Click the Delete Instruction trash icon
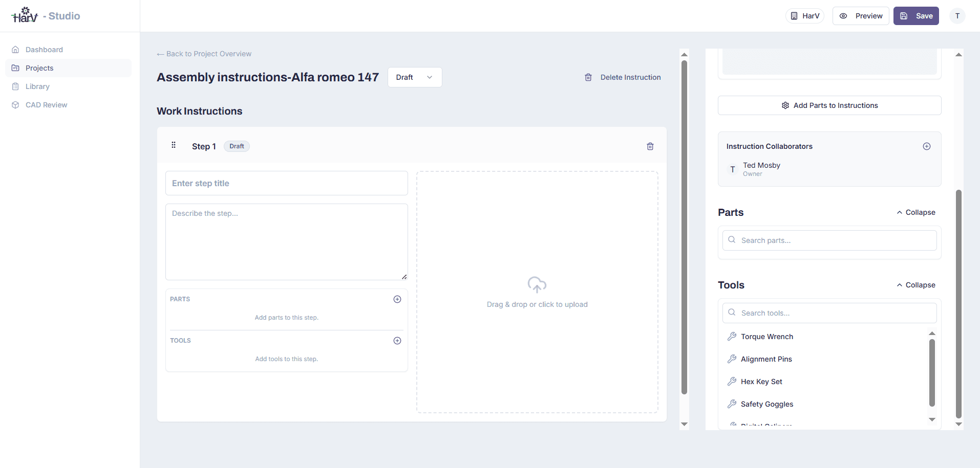Viewport: 980px width, 468px height. 588,77
